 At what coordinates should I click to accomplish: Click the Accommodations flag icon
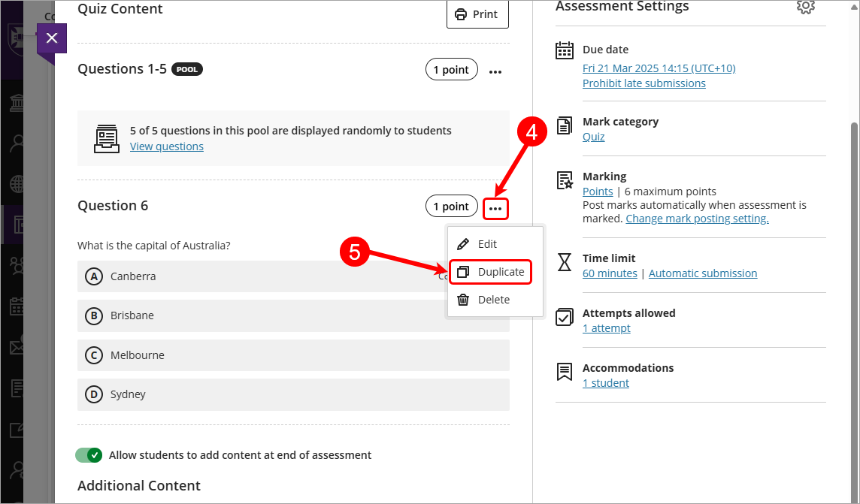point(565,372)
